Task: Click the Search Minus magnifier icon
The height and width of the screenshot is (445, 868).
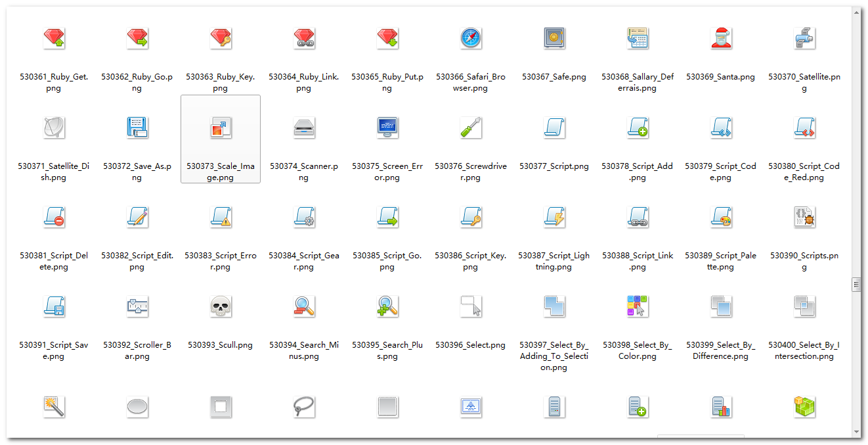Action: (304, 306)
